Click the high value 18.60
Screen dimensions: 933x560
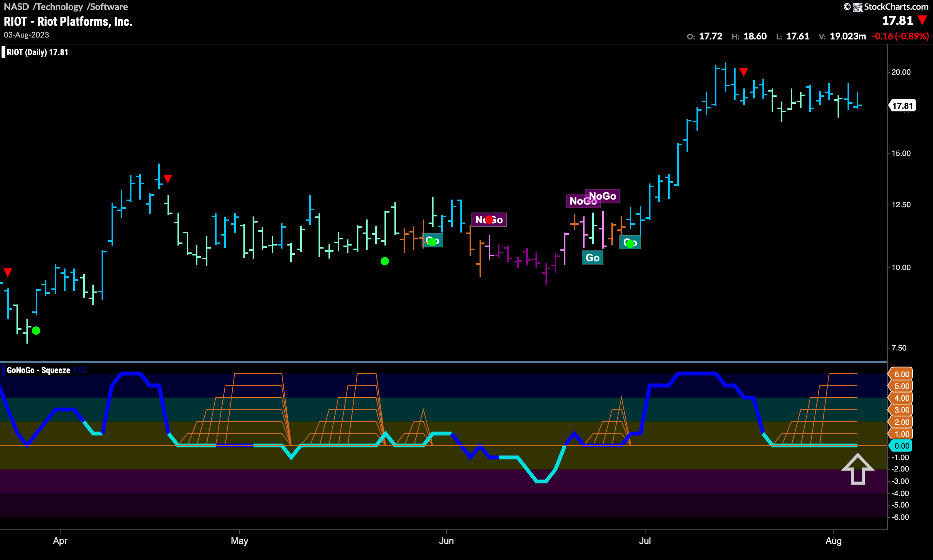click(x=755, y=36)
